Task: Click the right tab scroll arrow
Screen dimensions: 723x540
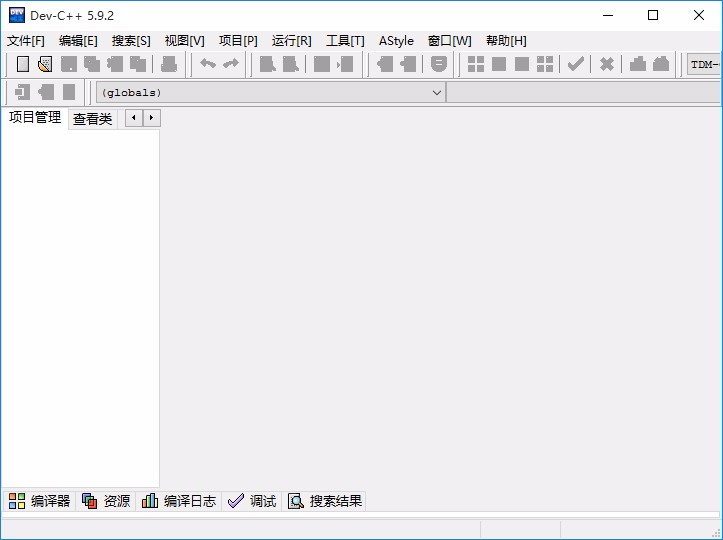Action: (x=151, y=118)
